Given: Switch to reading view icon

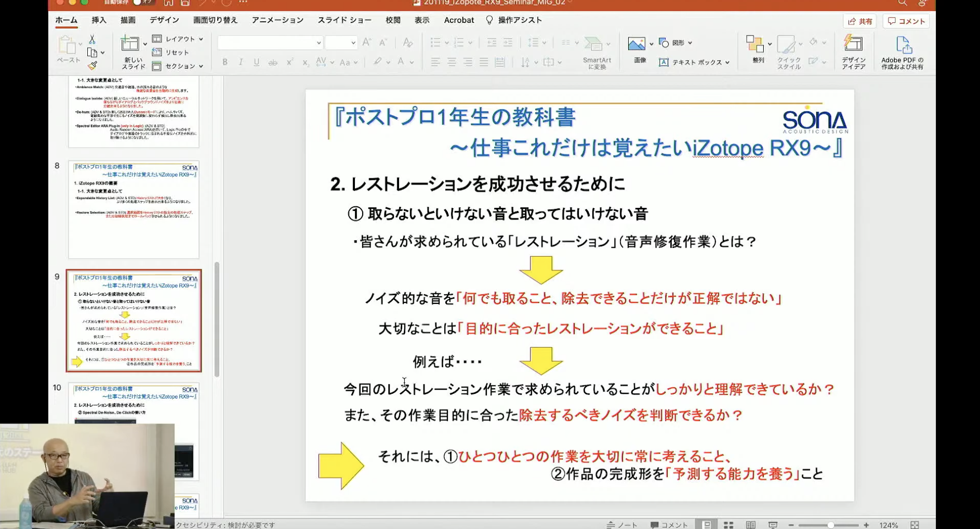Looking at the screenshot, I should [750, 525].
